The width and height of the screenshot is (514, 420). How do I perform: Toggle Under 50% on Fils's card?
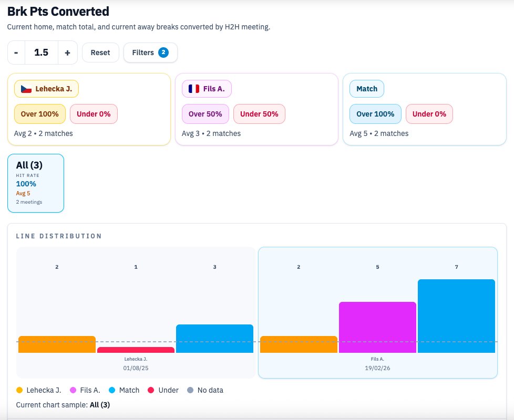click(260, 114)
